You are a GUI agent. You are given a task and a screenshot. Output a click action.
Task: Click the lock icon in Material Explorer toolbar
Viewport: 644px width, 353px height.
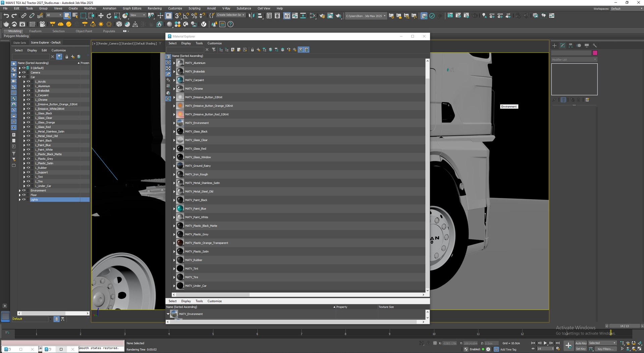[252, 50]
